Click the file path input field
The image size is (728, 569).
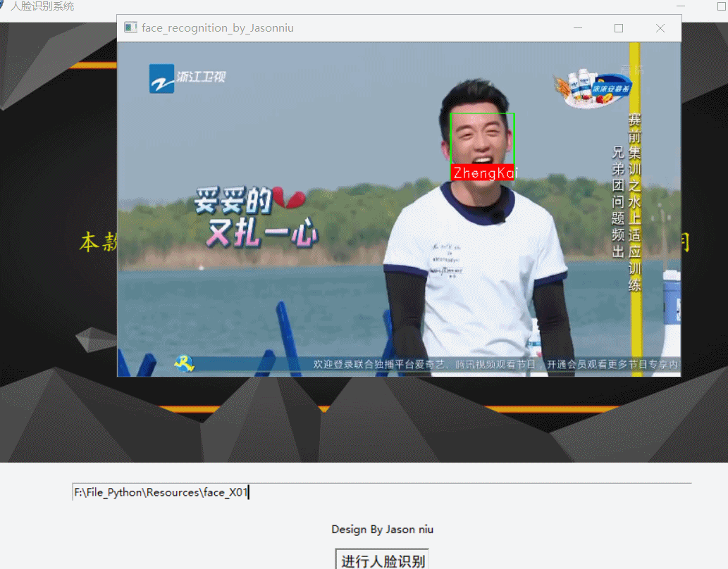382,492
